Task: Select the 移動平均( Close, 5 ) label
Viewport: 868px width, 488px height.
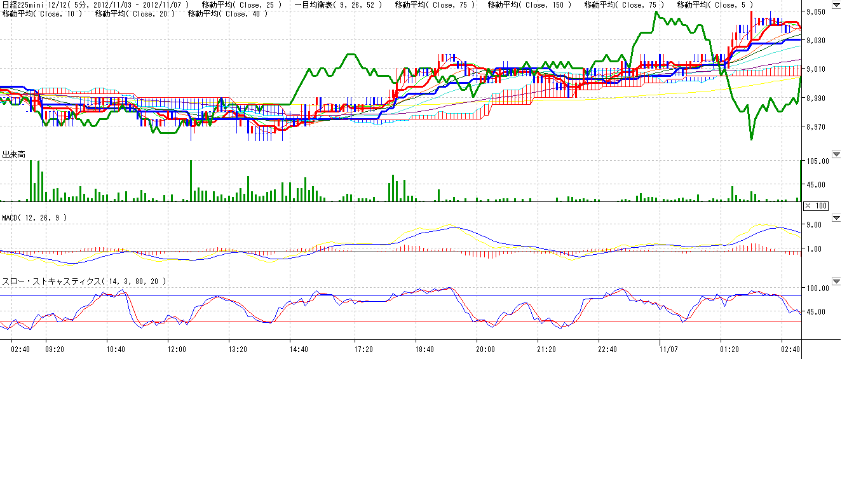Action: tap(714, 5)
